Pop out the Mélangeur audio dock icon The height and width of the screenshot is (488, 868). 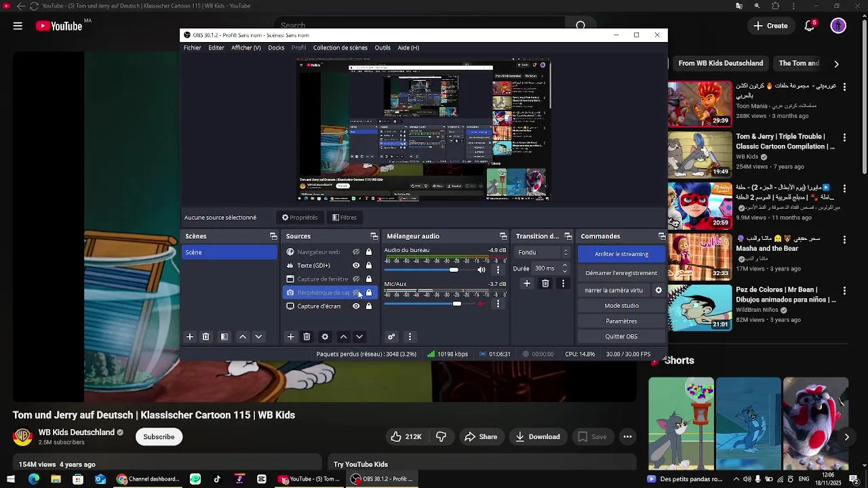click(503, 237)
